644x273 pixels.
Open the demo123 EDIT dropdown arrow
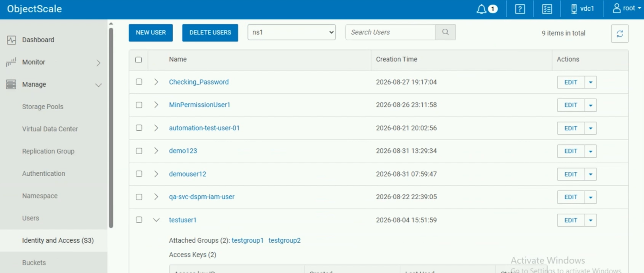coord(591,151)
